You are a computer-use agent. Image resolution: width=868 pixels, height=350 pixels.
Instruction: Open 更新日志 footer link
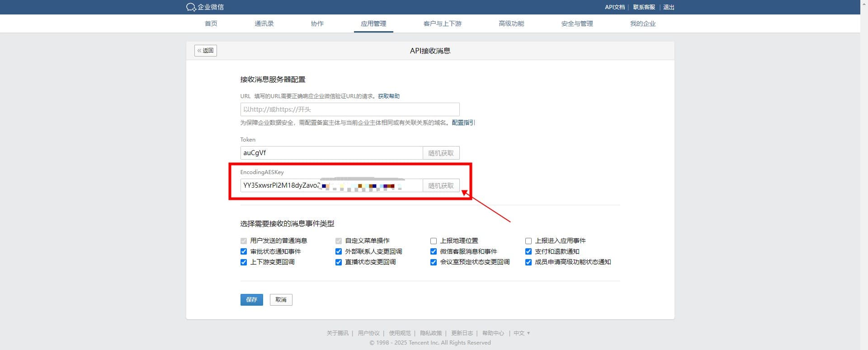coord(462,333)
